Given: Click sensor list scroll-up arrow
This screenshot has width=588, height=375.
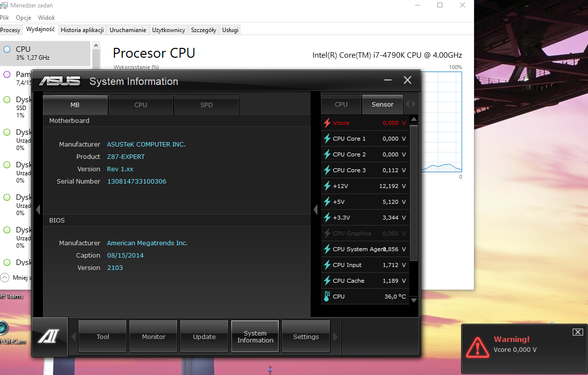Looking at the screenshot, I should pos(414,119).
